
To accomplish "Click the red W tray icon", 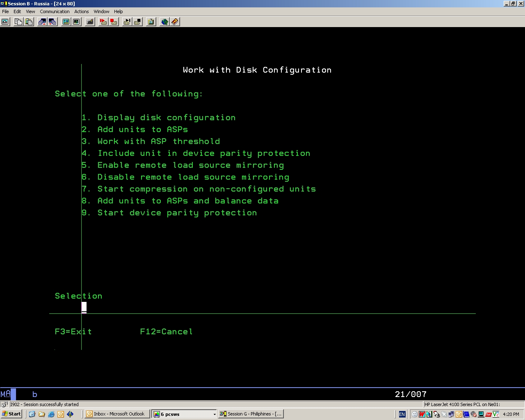I will coord(422,414).
